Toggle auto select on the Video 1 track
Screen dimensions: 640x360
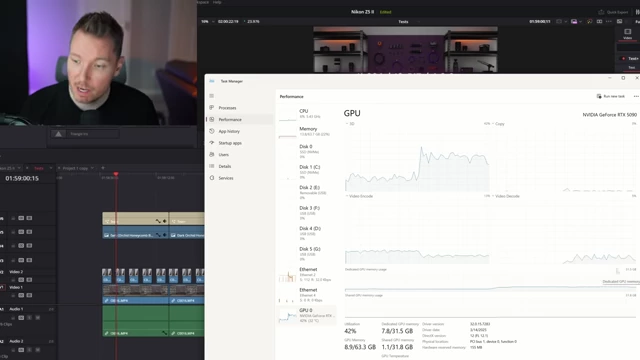(21, 295)
